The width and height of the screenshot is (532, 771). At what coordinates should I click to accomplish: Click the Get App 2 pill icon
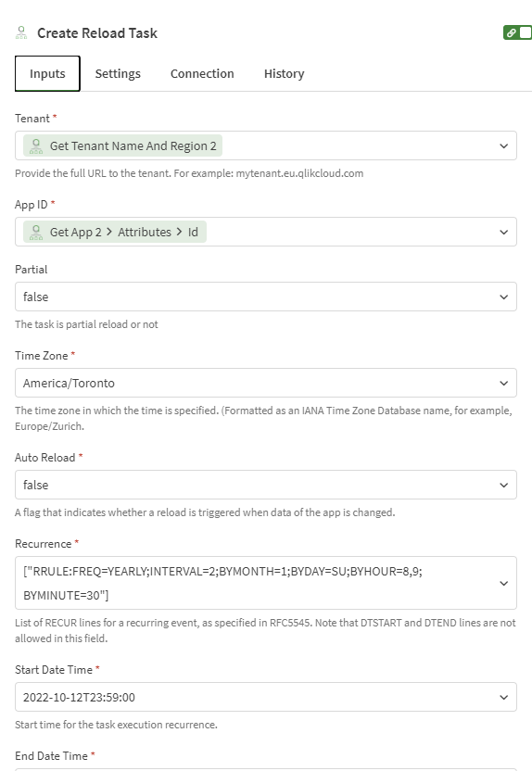tap(36, 232)
